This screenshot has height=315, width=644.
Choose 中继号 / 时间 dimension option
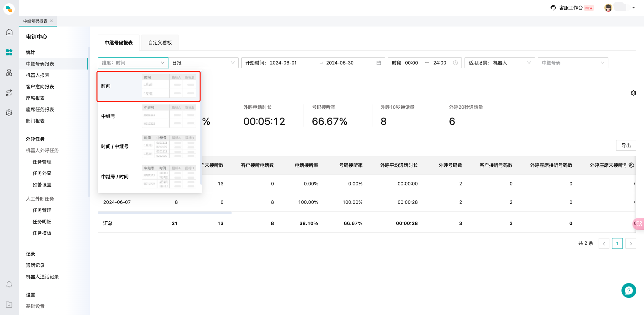[x=149, y=177]
